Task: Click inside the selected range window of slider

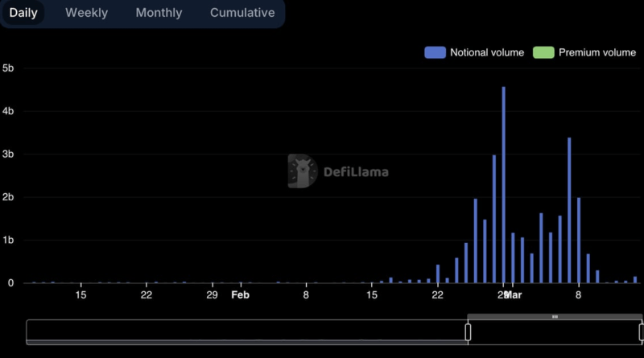Action: pyautogui.click(x=555, y=331)
